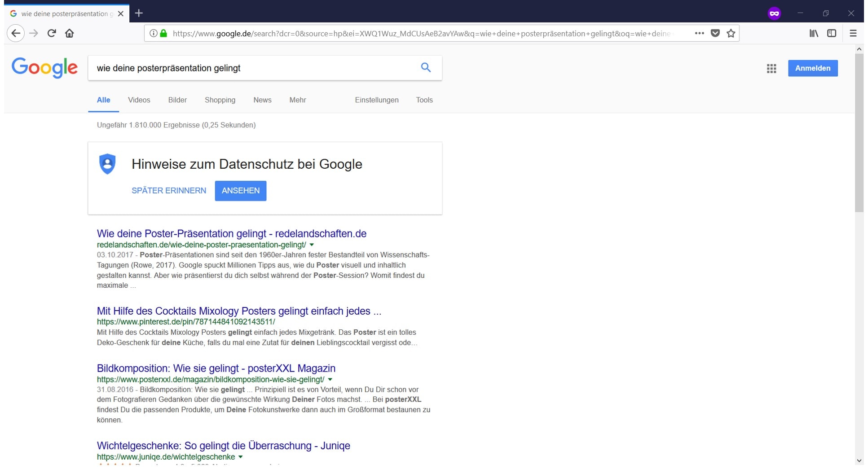
Task: Switch to the Bilder search tab
Action: click(x=177, y=100)
